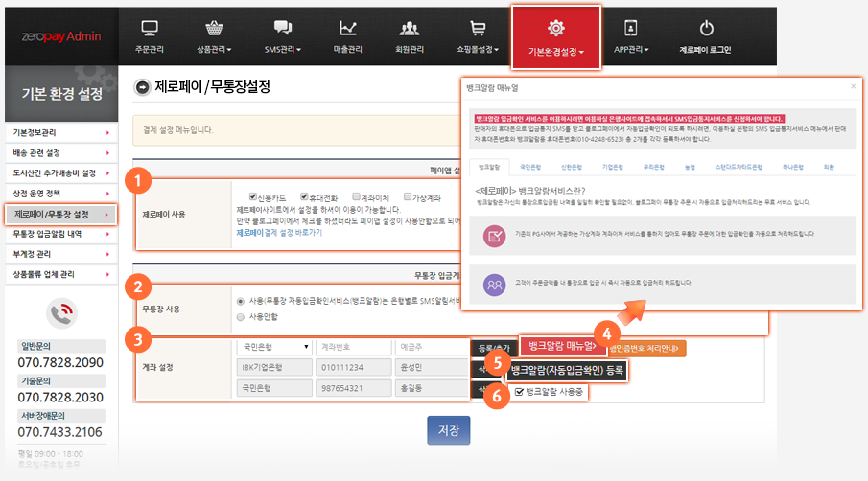
Task: Toggle 휴대전화 checkbox
Action: click(304, 196)
